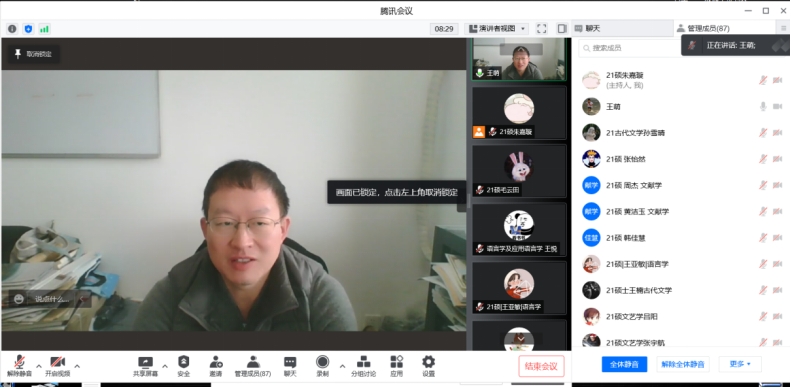Click the 邀请 invite icon
Image resolution: width=791 pixels, height=388 pixels.
[215, 362]
